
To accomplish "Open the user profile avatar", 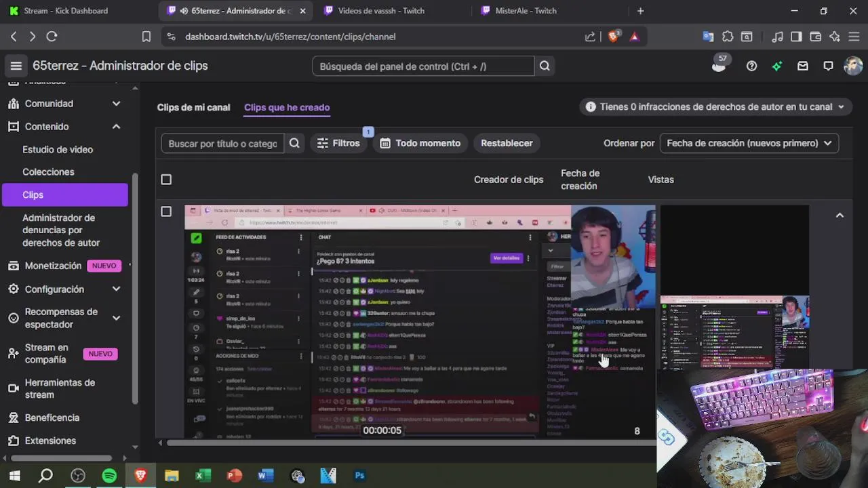I will tap(852, 66).
